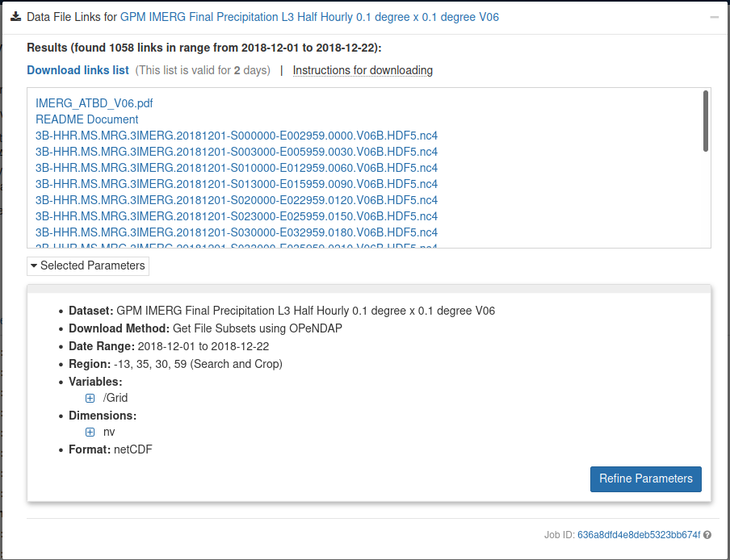730x560 pixels.
Task: Click the Format netCDF text
Action: (111, 449)
